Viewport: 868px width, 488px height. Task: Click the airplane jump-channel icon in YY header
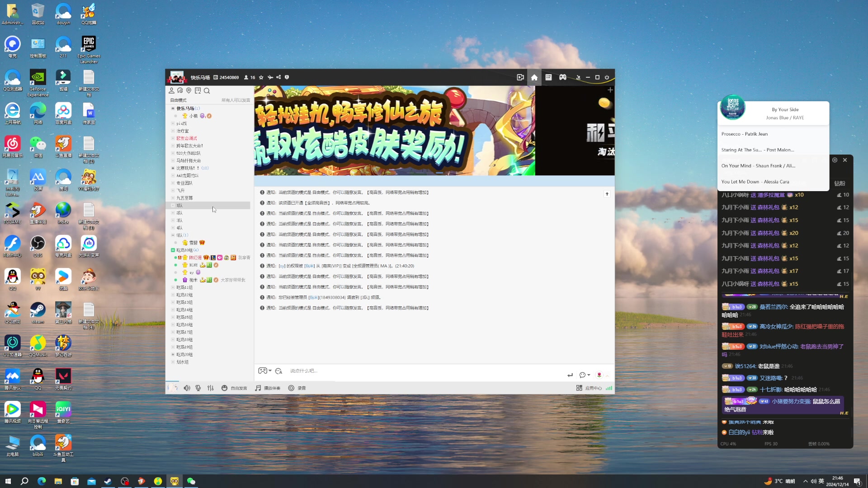(270, 77)
